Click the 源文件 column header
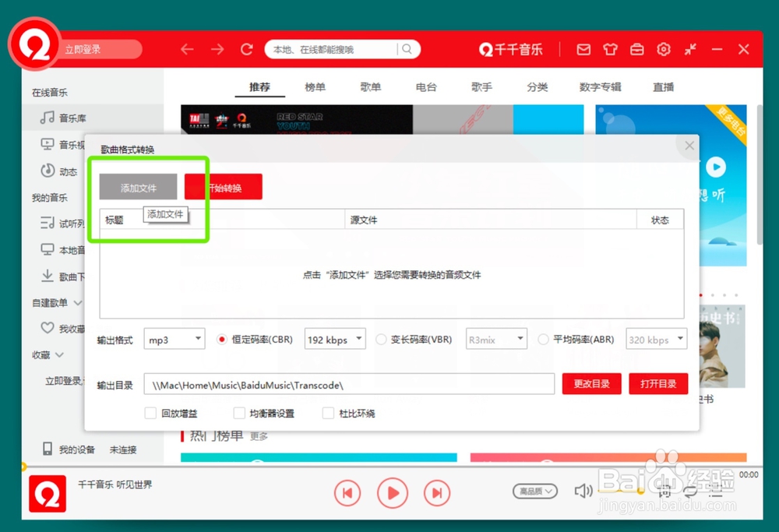779x532 pixels. pos(490,220)
